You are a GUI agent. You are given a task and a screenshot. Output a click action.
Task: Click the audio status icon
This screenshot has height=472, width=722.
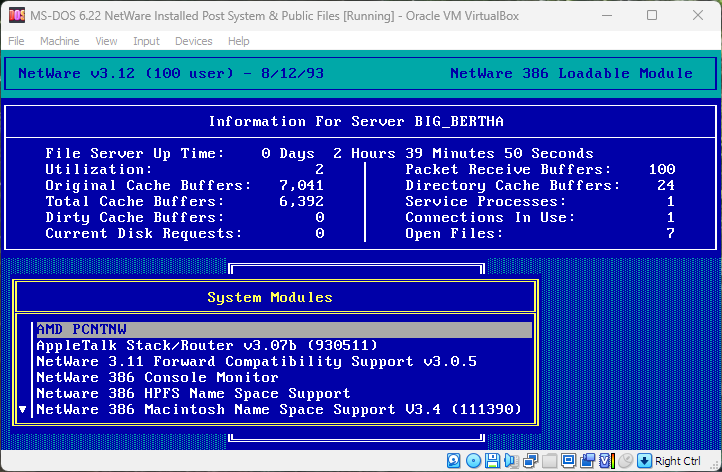[x=511, y=461]
